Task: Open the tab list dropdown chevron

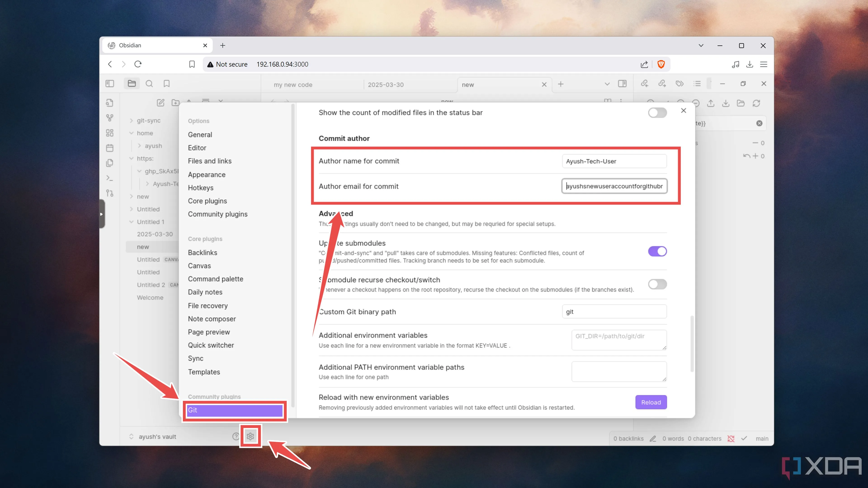Action: click(x=607, y=84)
